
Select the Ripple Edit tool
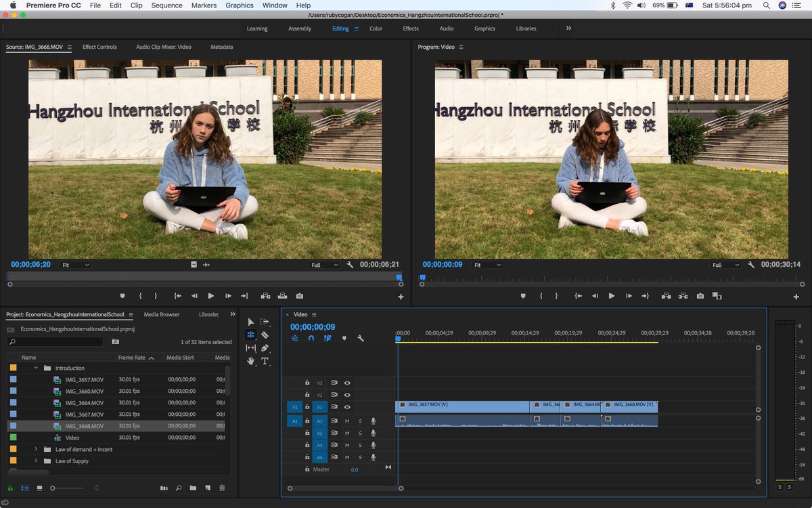click(x=250, y=335)
